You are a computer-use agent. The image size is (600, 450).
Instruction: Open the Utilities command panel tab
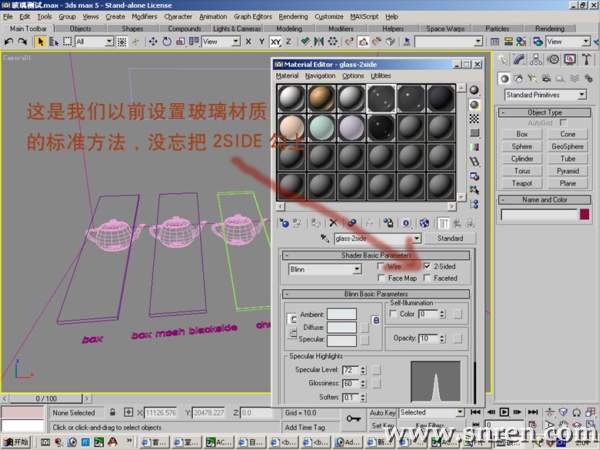pyautogui.click(x=586, y=59)
